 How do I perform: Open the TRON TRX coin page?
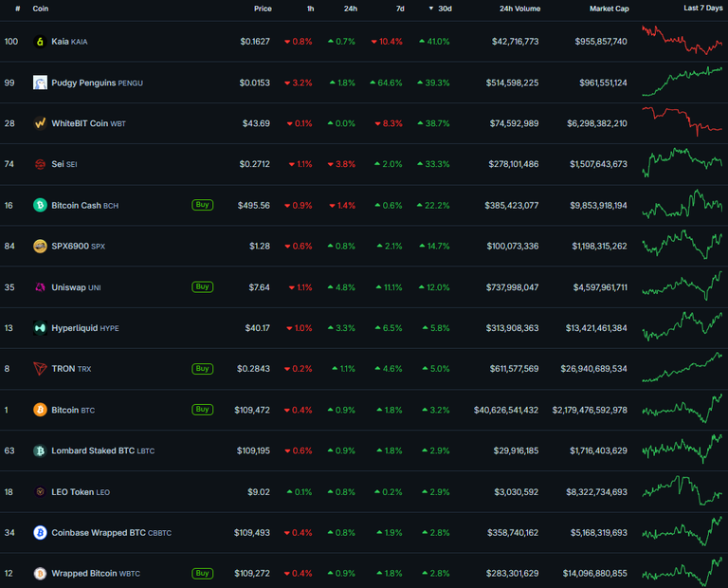click(x=71, y=369)
